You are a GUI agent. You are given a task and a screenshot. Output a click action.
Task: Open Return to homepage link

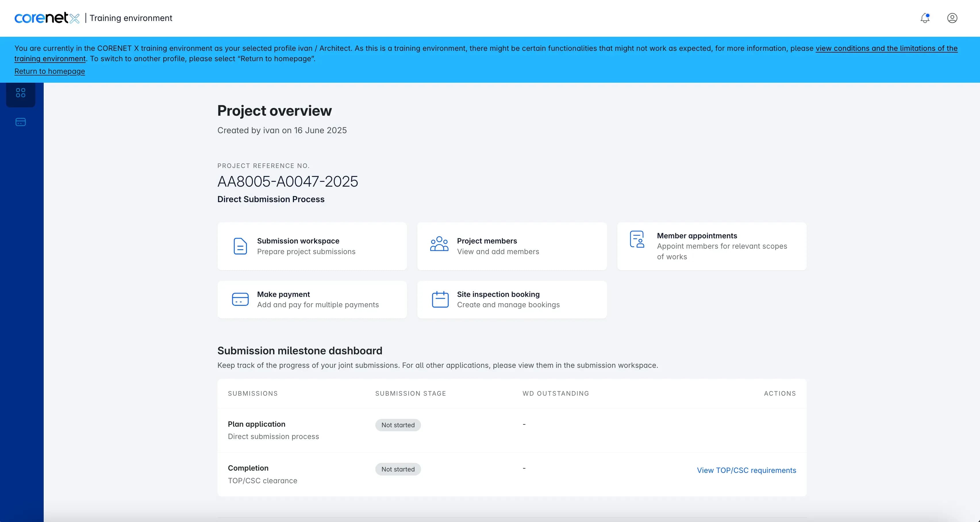(x=49, y=71)
